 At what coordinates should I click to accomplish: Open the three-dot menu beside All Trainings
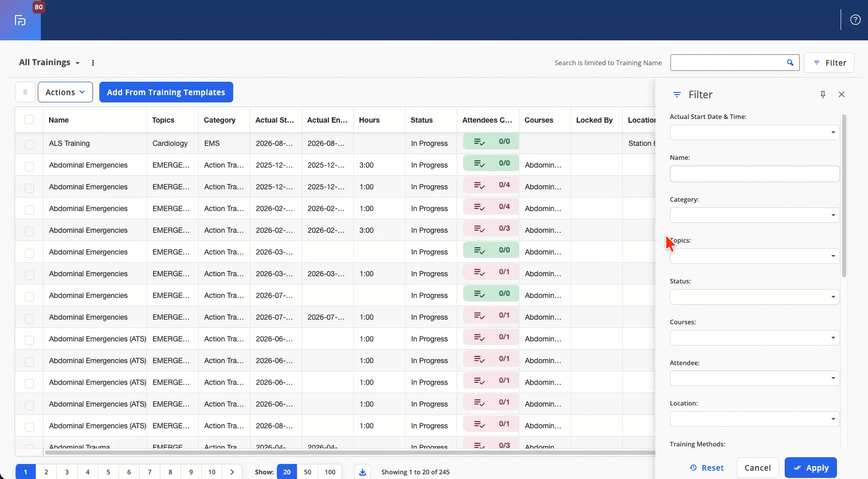pyautogui.click(x=93, y=63)
